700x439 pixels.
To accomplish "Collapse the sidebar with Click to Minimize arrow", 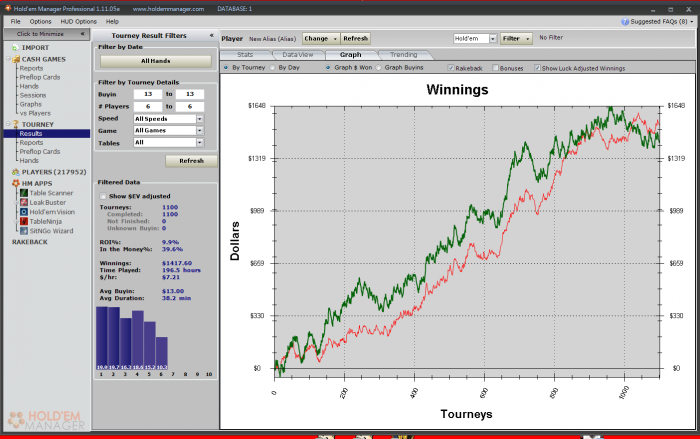I will click(x=82, y=33).
